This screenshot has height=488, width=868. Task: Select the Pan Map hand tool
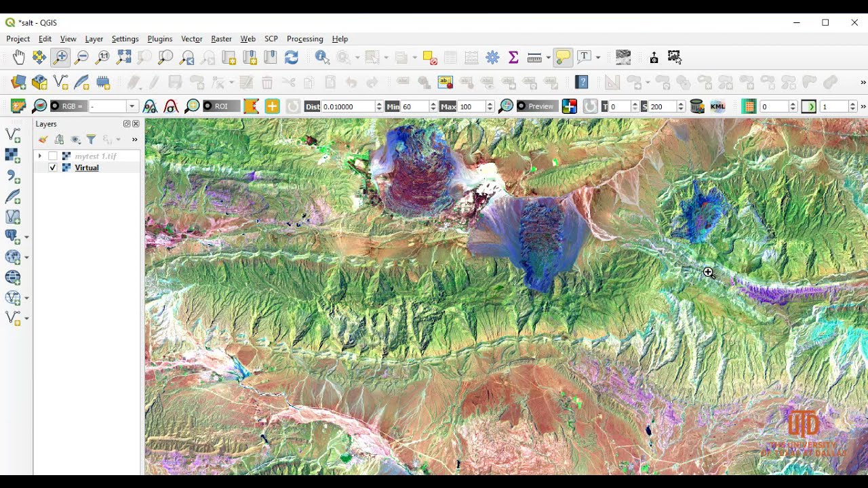click(18, 58)
